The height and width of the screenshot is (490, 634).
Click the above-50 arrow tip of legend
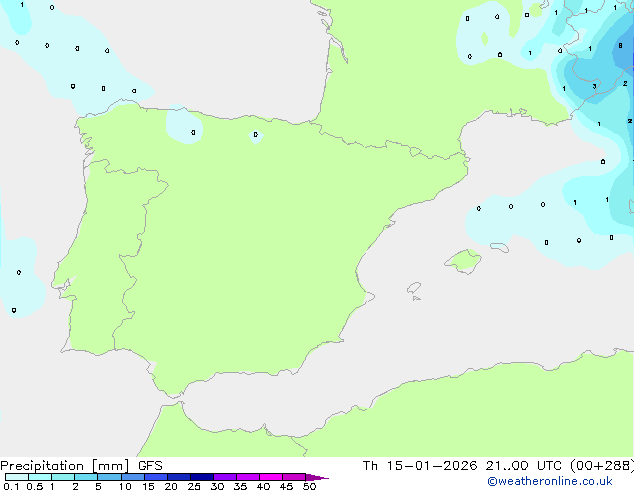point(317,477)
